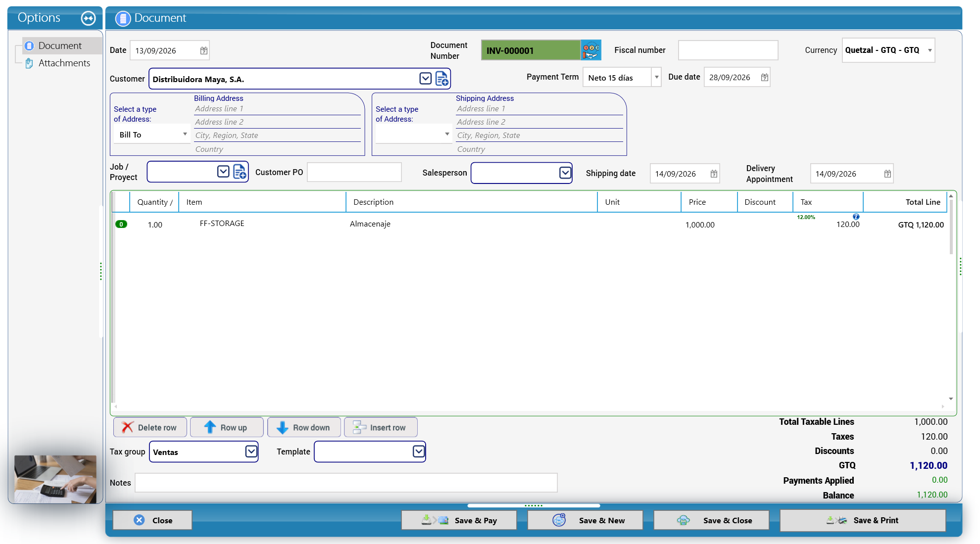The height and width of the screenshot is (544, 980).
Task: Open the Template dropdown
Action: point(419,451)
